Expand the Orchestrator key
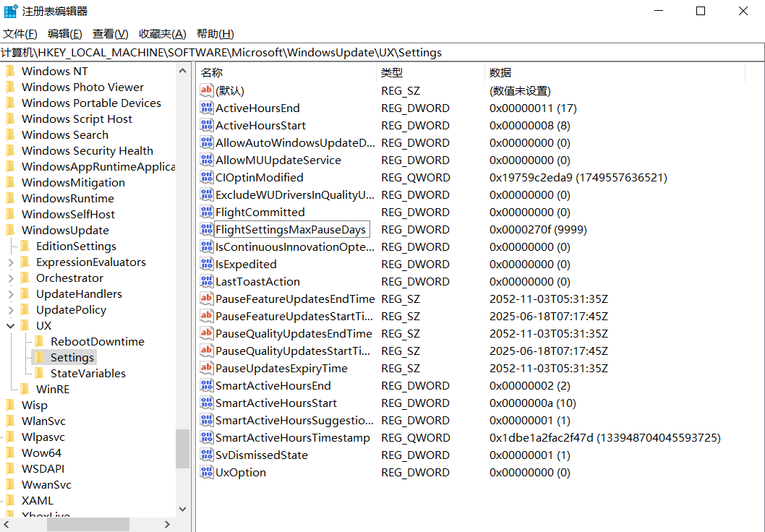This screenshot has width=765, height=532. pyautogui.click(x=11, y=278)
